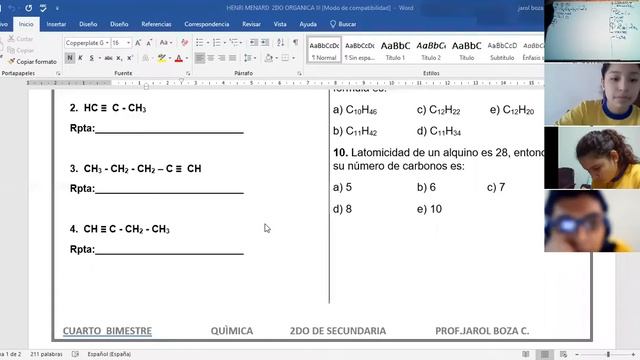The image size is (640, 360).
Task: Open the Vista ribbon tab
Action: 280,24
